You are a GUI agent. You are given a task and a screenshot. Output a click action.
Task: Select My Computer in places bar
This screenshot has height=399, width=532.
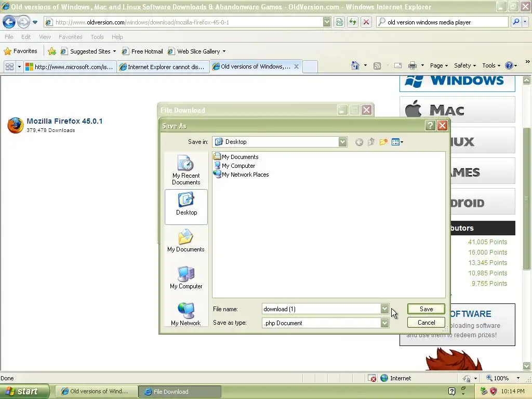pos(186,278)
